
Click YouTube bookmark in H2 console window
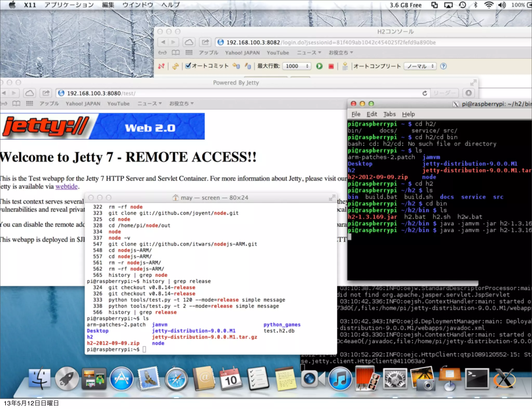click(x=278, y=53)
